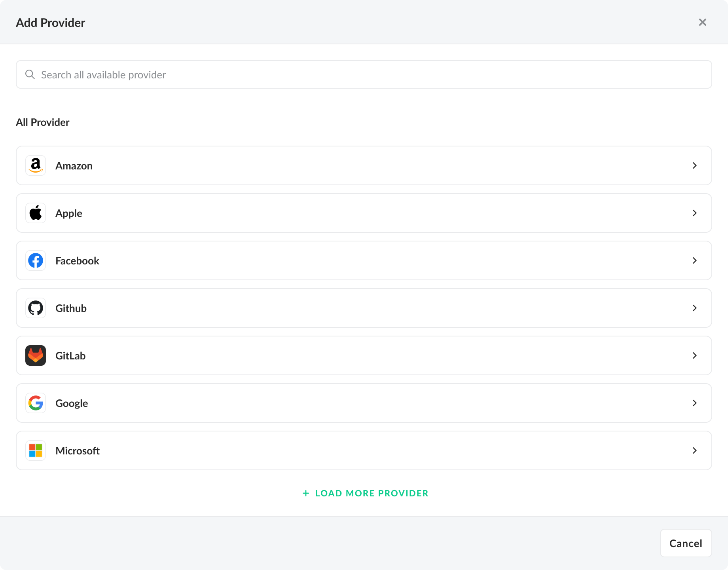Click the Microsoft four-square logo icon

[x=36, y=450]
